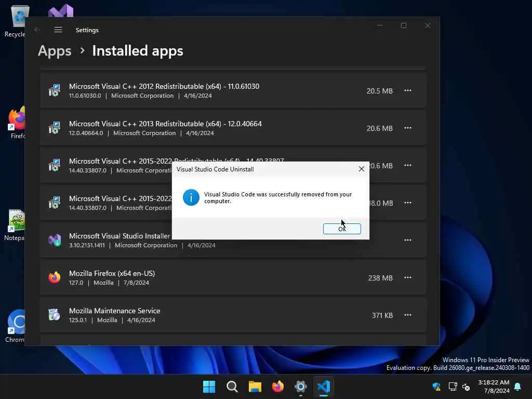Select Microsoft Visual Studio Installer title

pos(120,236)
